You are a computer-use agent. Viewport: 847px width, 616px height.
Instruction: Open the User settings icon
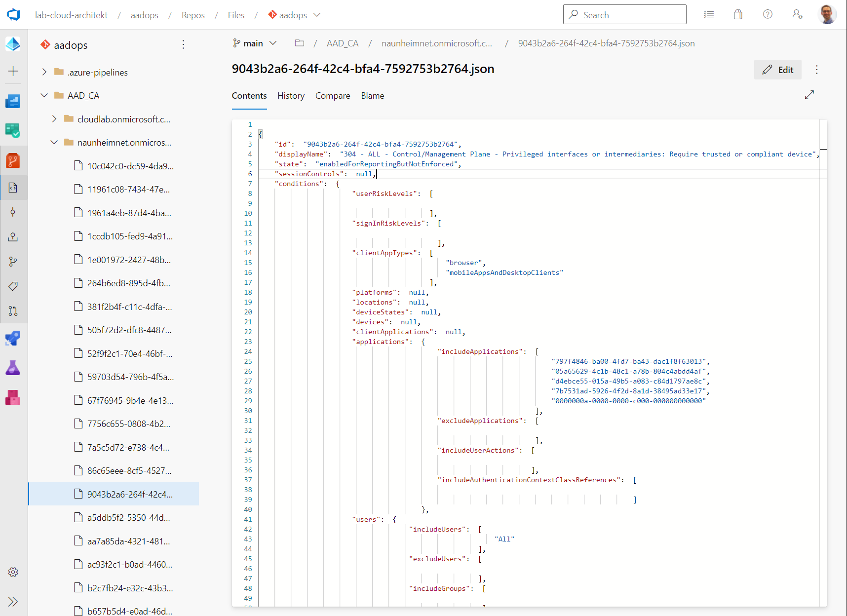(x=797, y=15)
